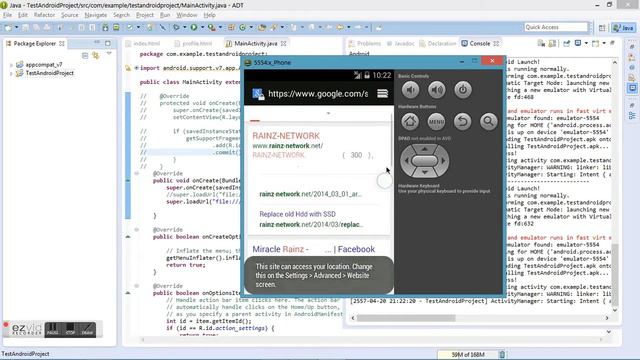640x360 pixels.
Task: Open the Package Explorer view menu arrow
Action: click(x=109, y=53)
